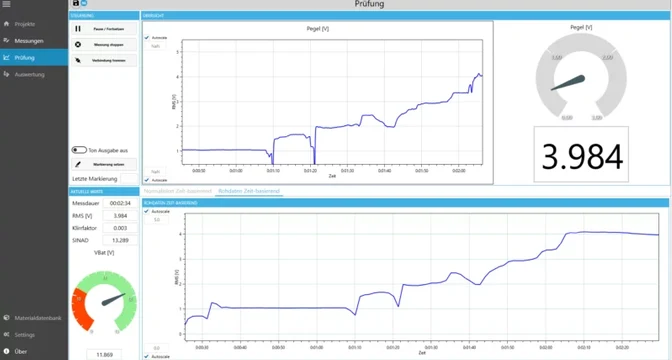This screenshot has height=360, width=672.
Task: Click the 5.0 upper-limit field of the Rohdaten chart
Action: (156, 220)
